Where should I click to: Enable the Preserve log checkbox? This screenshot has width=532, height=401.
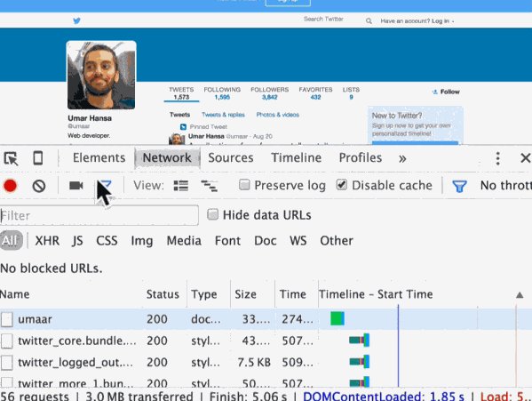point(244,185)
